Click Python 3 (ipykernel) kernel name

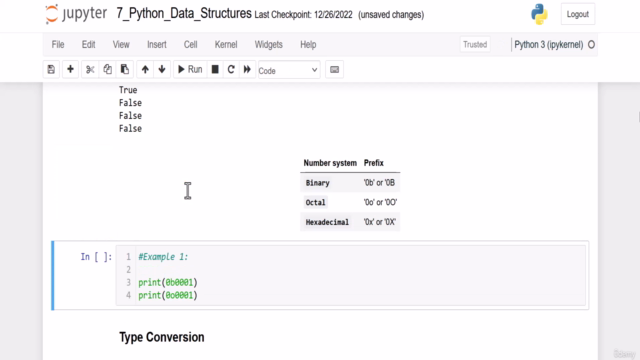(549, 44)
